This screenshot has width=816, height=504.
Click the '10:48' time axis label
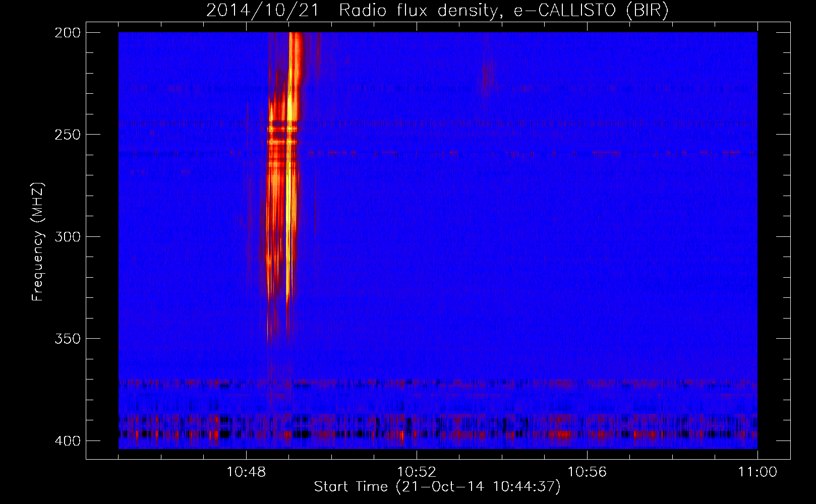246,472
